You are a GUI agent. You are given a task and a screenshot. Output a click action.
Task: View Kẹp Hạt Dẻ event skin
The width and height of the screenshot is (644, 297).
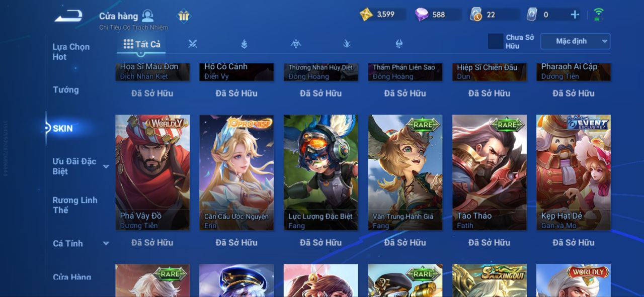574,172
